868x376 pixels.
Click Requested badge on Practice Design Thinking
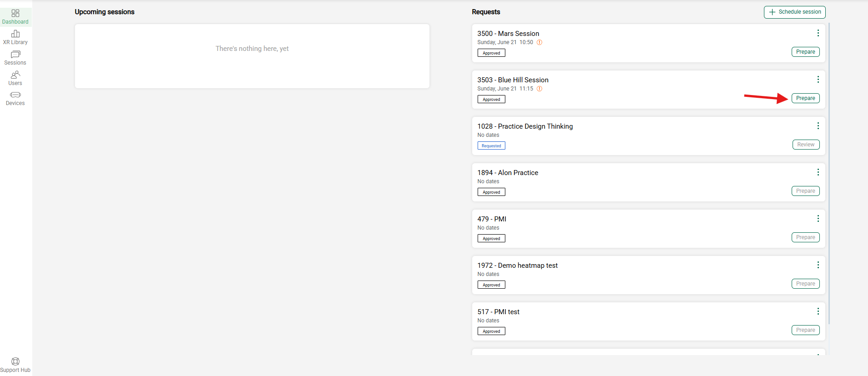(x=491, y=146)
